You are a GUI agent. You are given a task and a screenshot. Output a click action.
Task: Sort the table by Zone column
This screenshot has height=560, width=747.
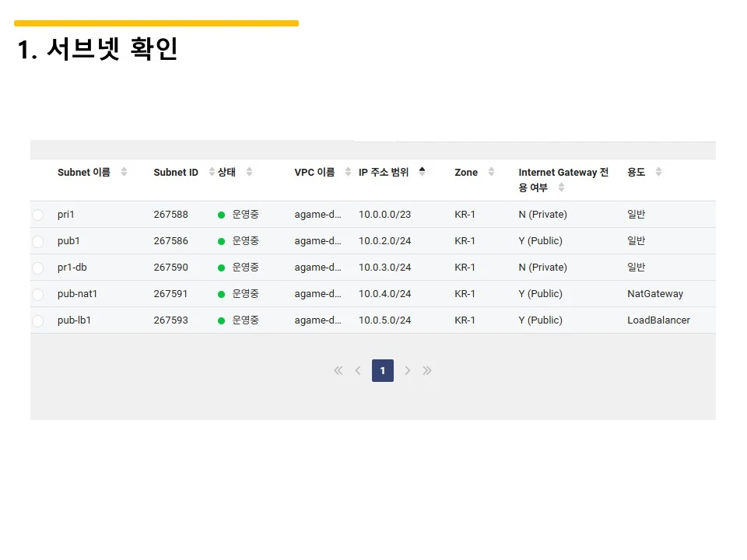pyautogui.click(x=490, y=172)
